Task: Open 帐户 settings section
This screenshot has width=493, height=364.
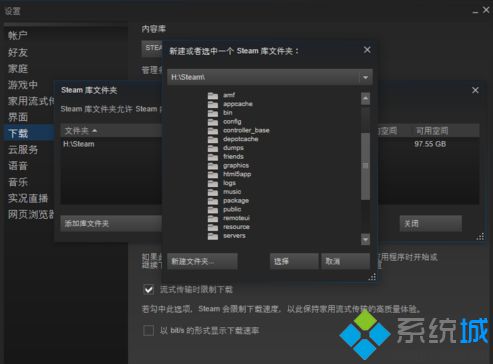Action: [18, 35]
